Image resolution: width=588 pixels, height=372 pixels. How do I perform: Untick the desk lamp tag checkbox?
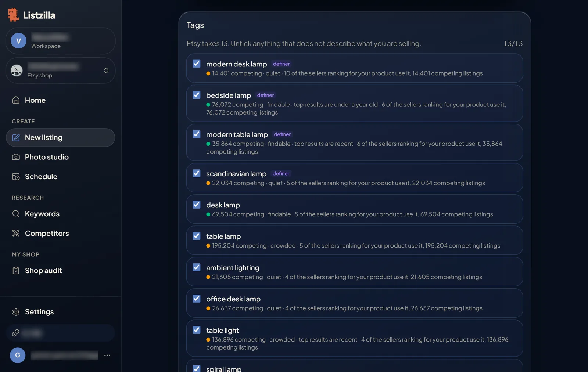pyautogui.click(x=197, y=205)
